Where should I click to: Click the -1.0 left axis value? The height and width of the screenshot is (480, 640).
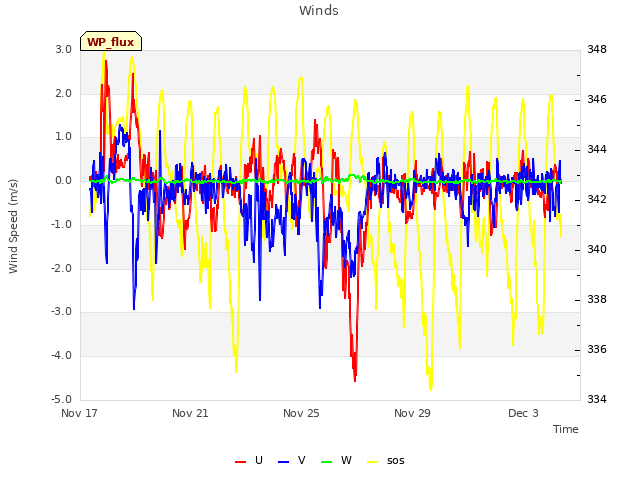pos(62,224)
